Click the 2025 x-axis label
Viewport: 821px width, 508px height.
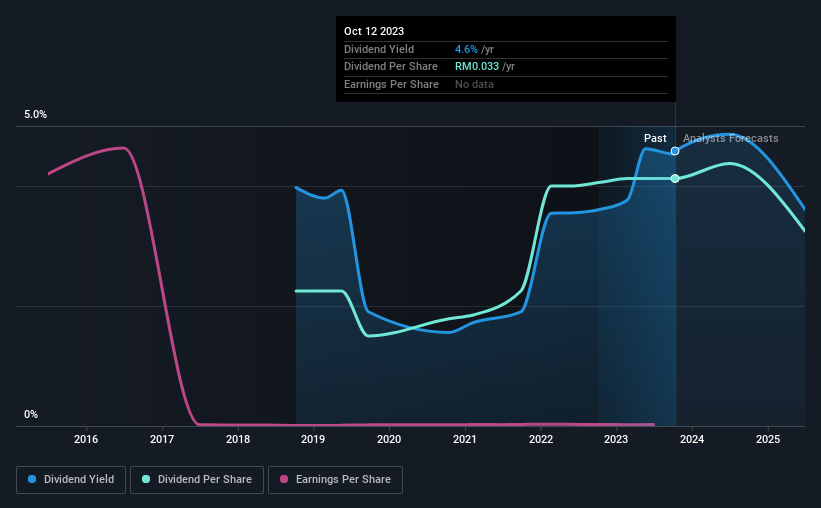[768, 439]
